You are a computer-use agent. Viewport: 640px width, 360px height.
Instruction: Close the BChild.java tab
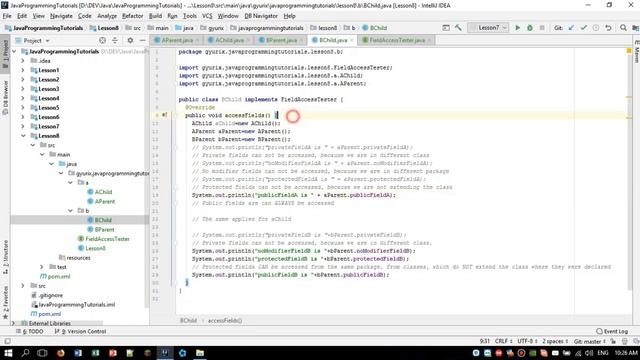point(351,40)
